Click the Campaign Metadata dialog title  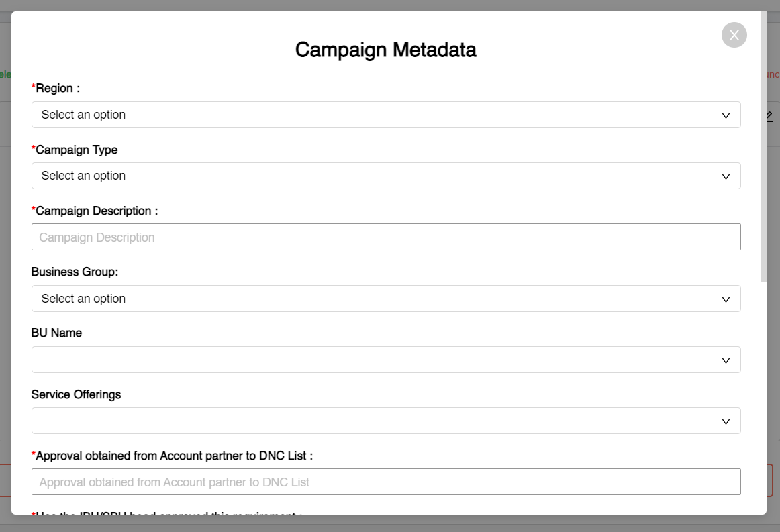[385, 50]
